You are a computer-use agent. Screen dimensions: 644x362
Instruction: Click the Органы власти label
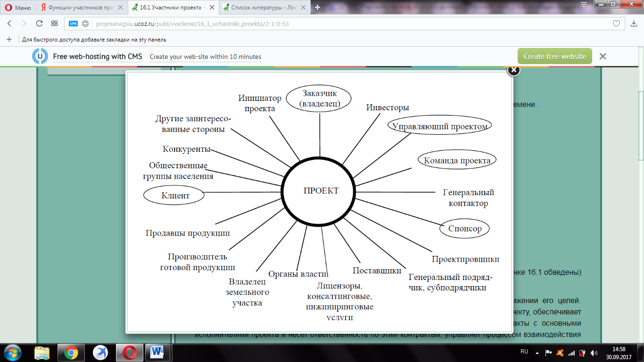pos(297,274)
